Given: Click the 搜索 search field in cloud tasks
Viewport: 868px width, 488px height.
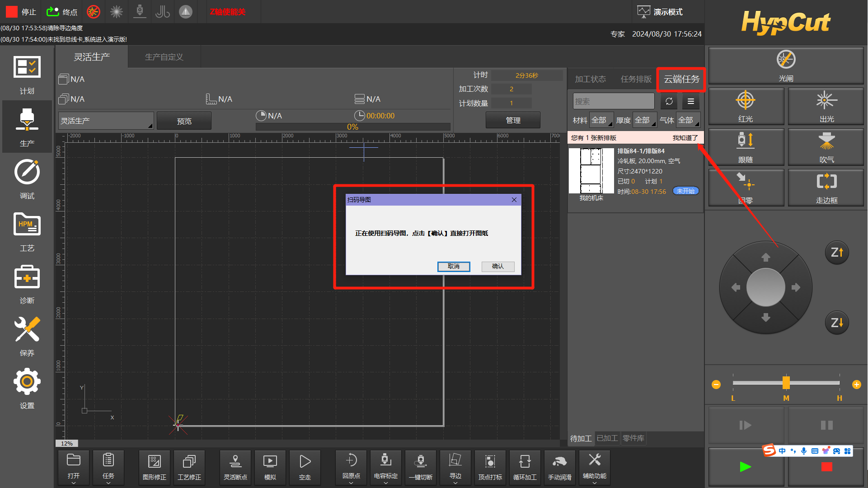Looking at the screenshot, I should [614, 101].
